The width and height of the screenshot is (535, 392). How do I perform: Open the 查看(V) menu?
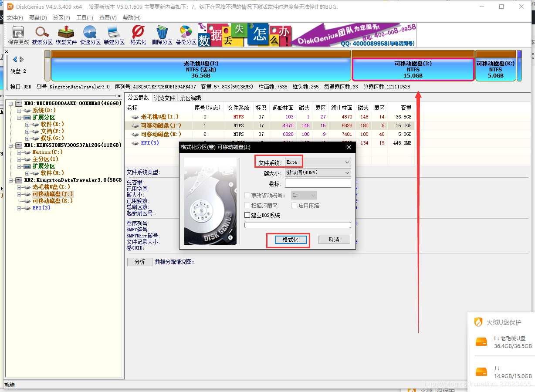[x=108, y=18]
